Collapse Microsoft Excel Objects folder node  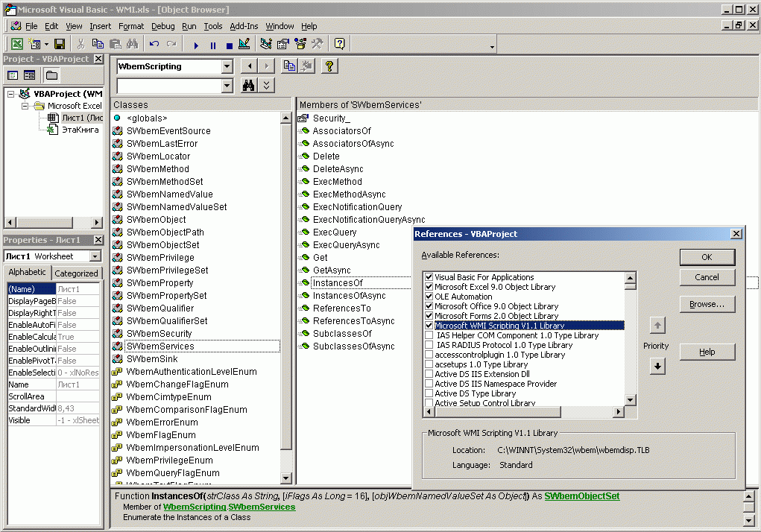25,107
